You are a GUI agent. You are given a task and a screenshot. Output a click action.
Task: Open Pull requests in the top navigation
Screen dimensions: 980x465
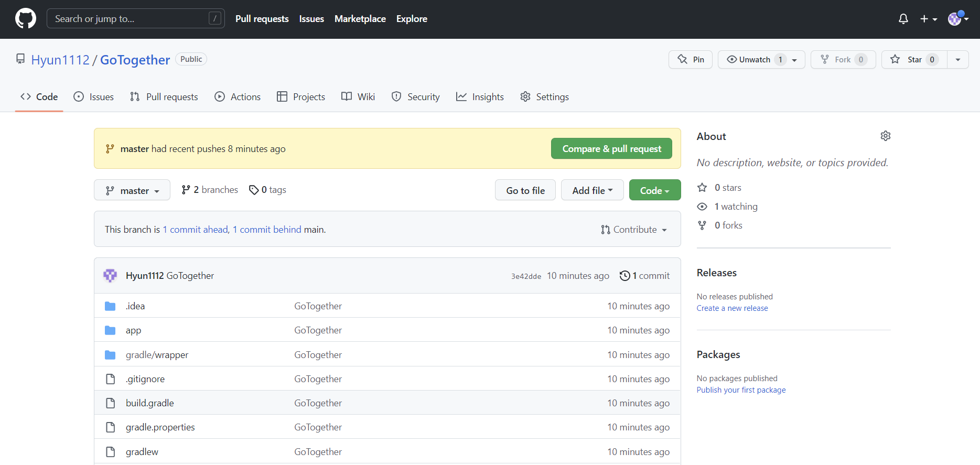click(262, 19)
